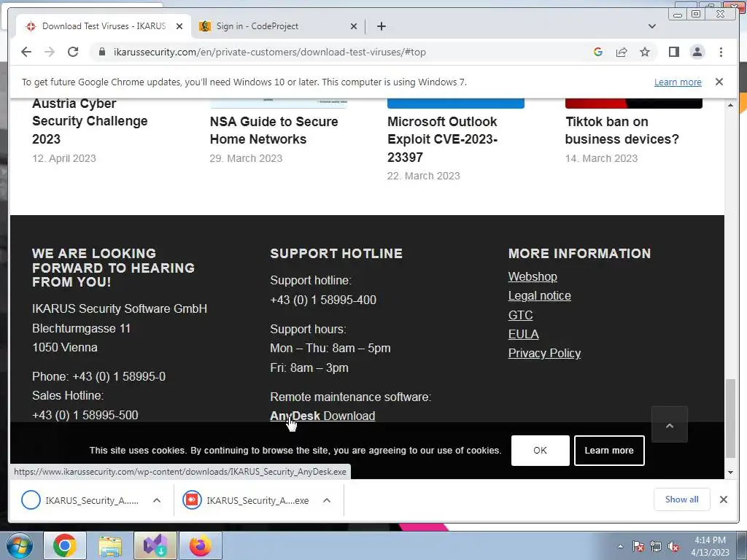Switch to Download Test Viruses tab
This screenshot has width=747, height=560.
[104, 26]
